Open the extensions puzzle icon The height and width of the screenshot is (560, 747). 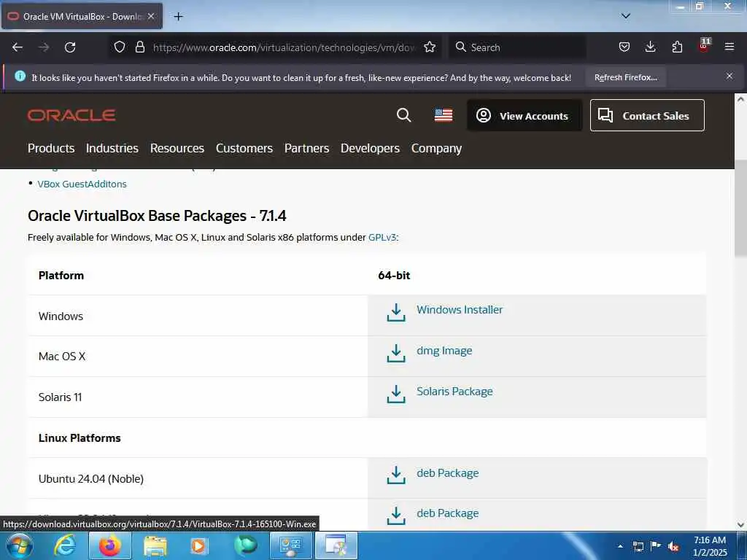pos(677,47)
